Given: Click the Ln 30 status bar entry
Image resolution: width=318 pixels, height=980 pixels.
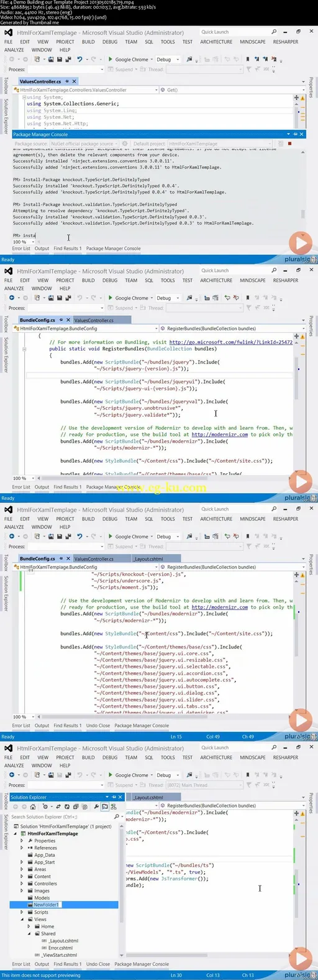Looking at the screenshot, I should [x=176, y=975].
